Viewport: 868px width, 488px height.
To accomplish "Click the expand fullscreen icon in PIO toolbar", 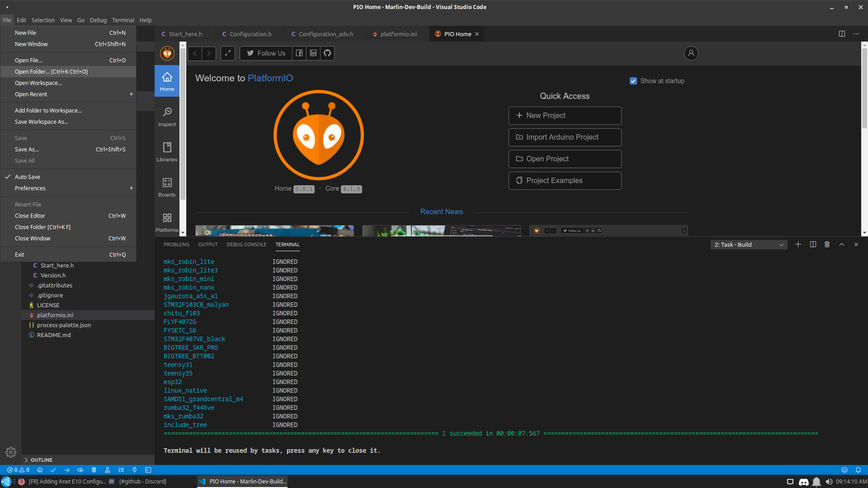I will click(228, 53).
